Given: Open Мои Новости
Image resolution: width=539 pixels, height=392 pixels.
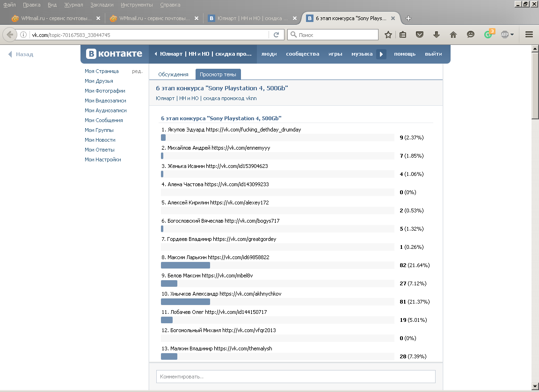Looking at the screenshot, I should (100, 140).
